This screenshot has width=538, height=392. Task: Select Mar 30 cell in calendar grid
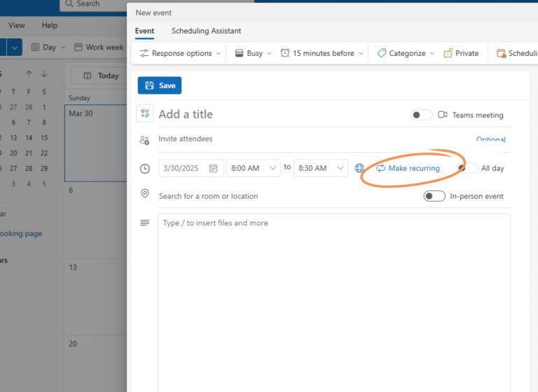(96, 143)
